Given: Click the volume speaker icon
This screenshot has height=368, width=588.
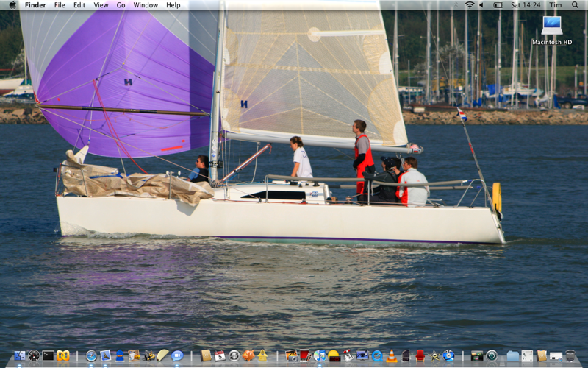Looking at the screenshot, I should coord(481,5).
